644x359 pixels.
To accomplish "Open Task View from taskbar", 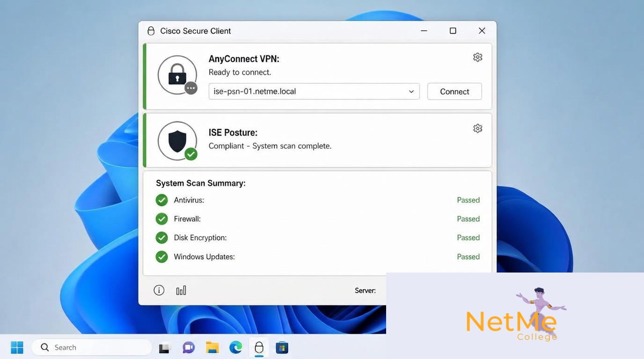I will tap(164, 348).
